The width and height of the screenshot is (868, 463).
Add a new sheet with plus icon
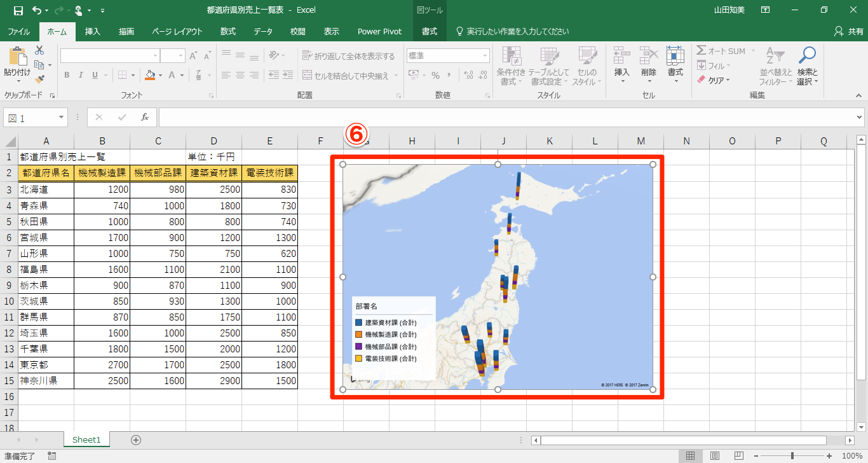135,439
